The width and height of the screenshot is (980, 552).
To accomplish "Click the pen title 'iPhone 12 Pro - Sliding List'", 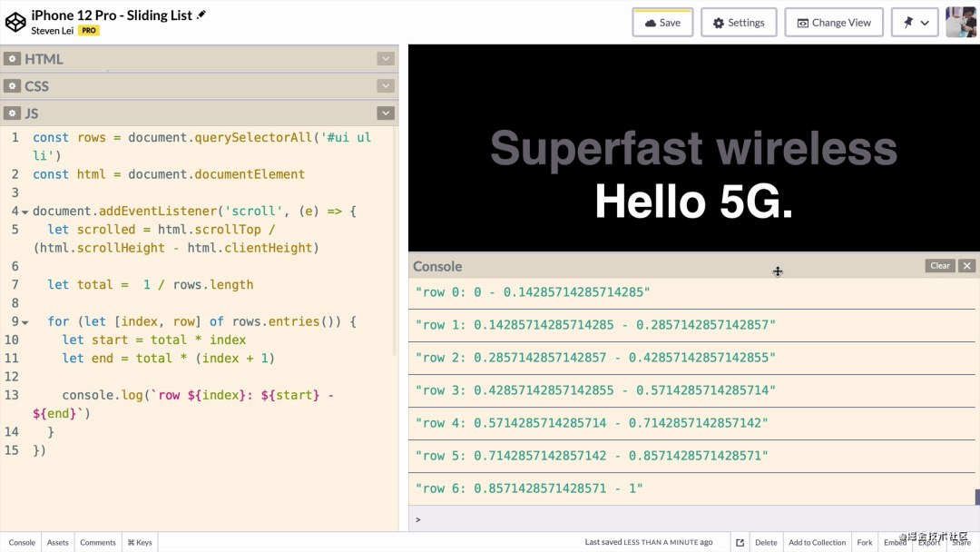I will click(x=112, y=15).
